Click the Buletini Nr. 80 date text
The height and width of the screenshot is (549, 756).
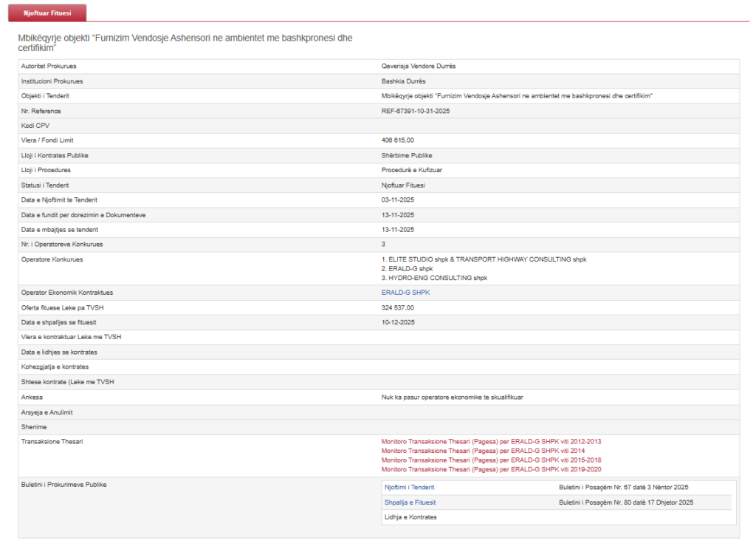point(626,502)
